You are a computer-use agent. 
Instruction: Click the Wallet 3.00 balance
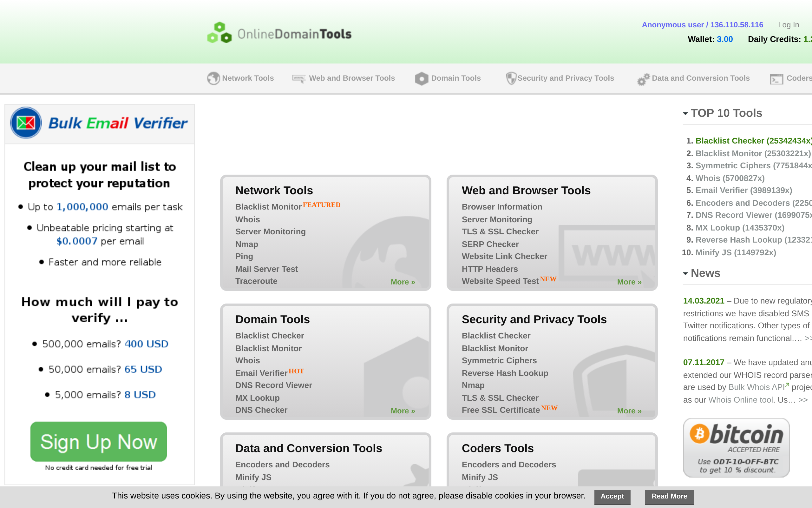click(710, 39)
